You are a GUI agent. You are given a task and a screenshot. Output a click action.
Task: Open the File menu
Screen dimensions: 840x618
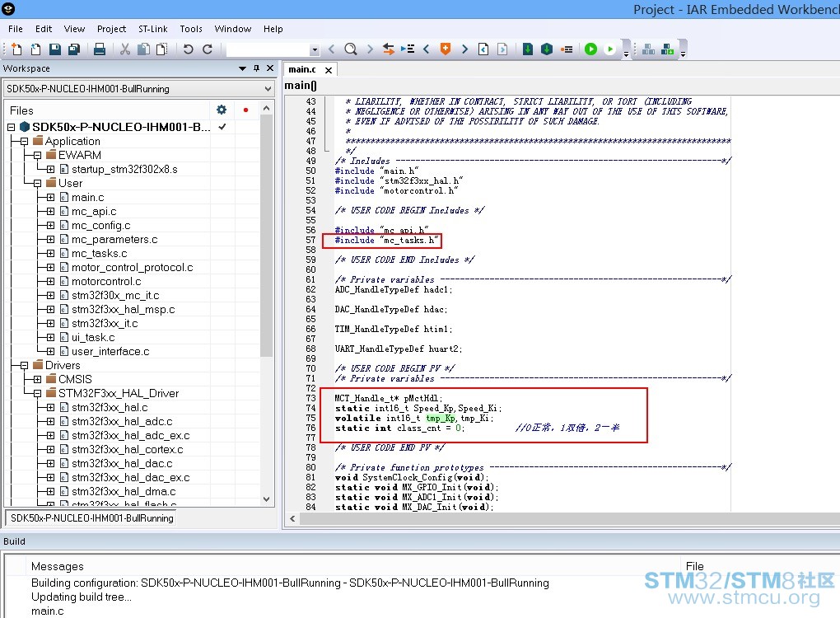pos(16,29)
